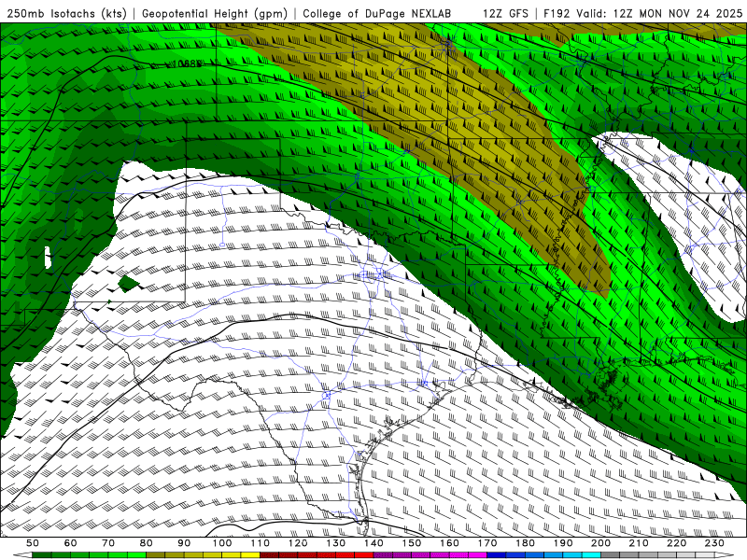Image resolution: width=747 pixels, height=560 pixels.
Task: Click the 210 label on the color bar
Action: coord(639,543)
